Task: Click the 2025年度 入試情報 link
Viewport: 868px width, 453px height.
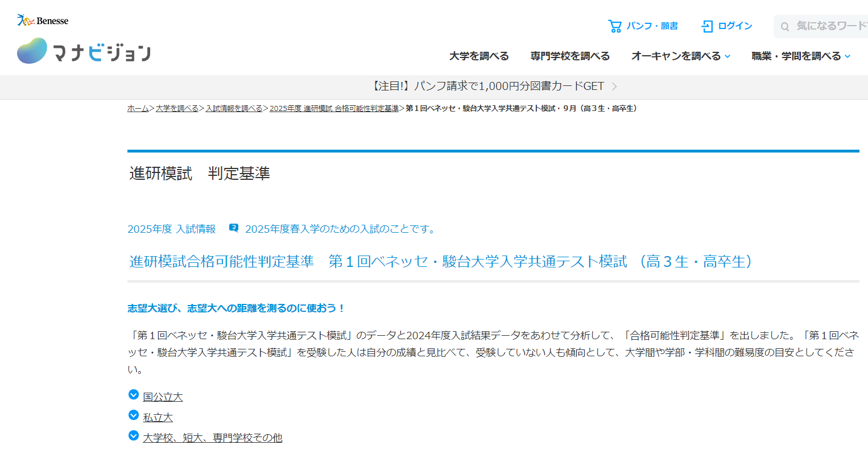Action: pos(171,228)
